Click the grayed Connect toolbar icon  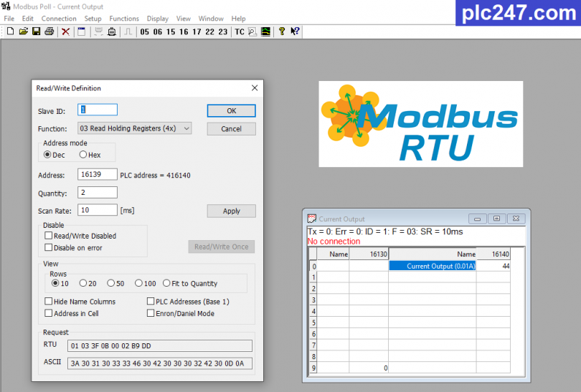click(98, 32)
